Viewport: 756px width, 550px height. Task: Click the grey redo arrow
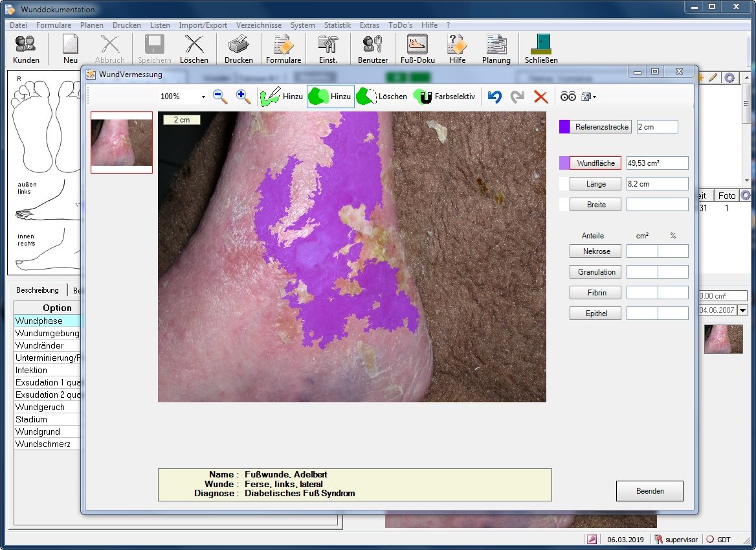pos(517,97)
